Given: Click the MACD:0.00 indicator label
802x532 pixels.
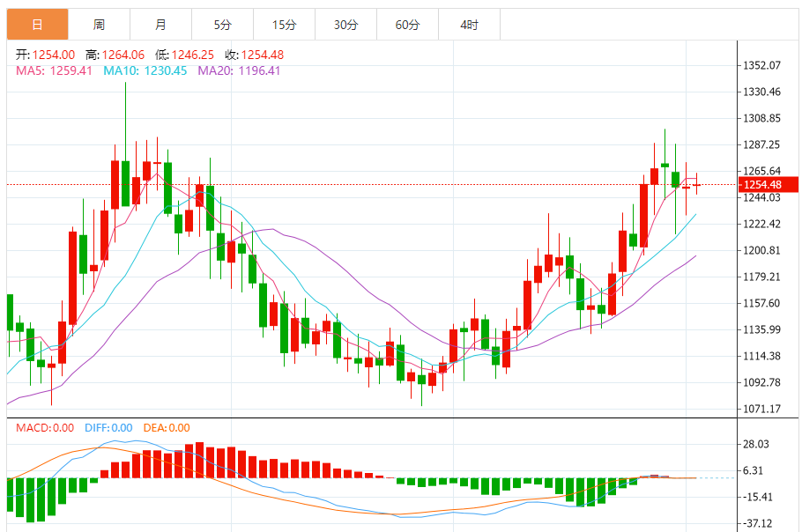Looking at the screenshot, I should click(45, 428).
